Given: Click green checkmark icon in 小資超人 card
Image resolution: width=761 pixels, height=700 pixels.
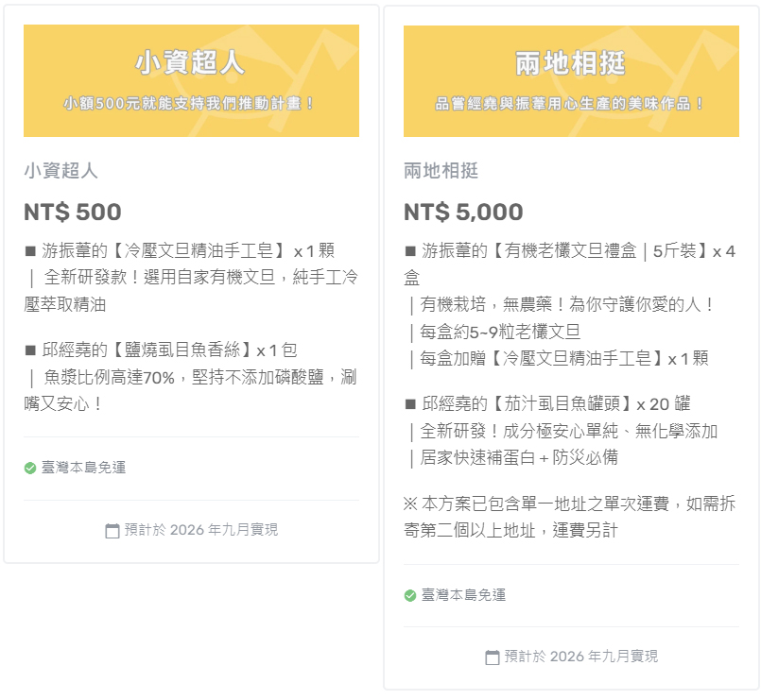Looking at the screenshot, I should pos(30,468).
